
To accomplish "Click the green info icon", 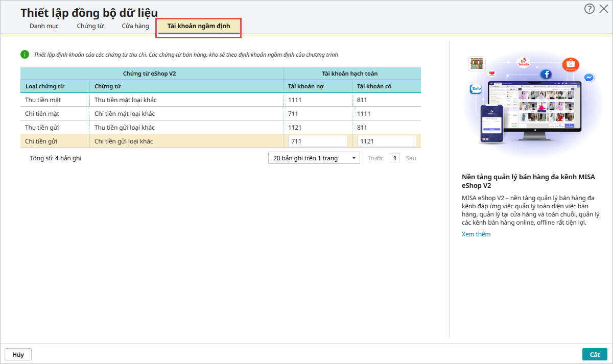I will (x=25, y=54).
